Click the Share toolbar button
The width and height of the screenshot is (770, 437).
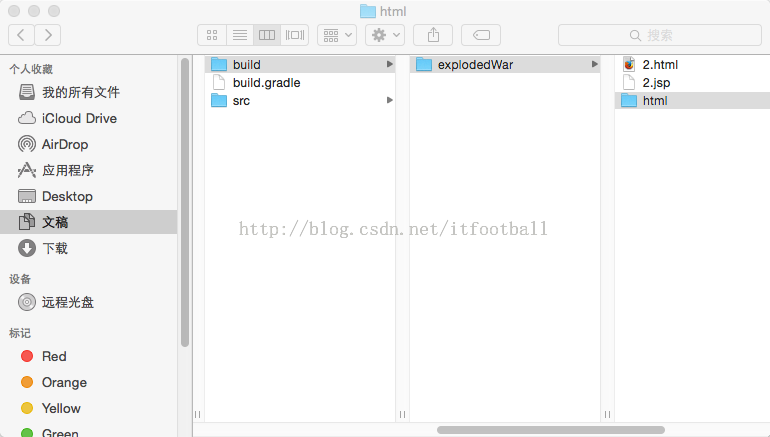433,35
